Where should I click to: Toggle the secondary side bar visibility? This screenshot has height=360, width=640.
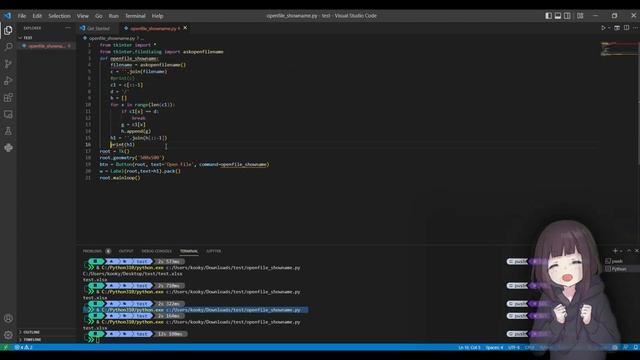point(567,16)
